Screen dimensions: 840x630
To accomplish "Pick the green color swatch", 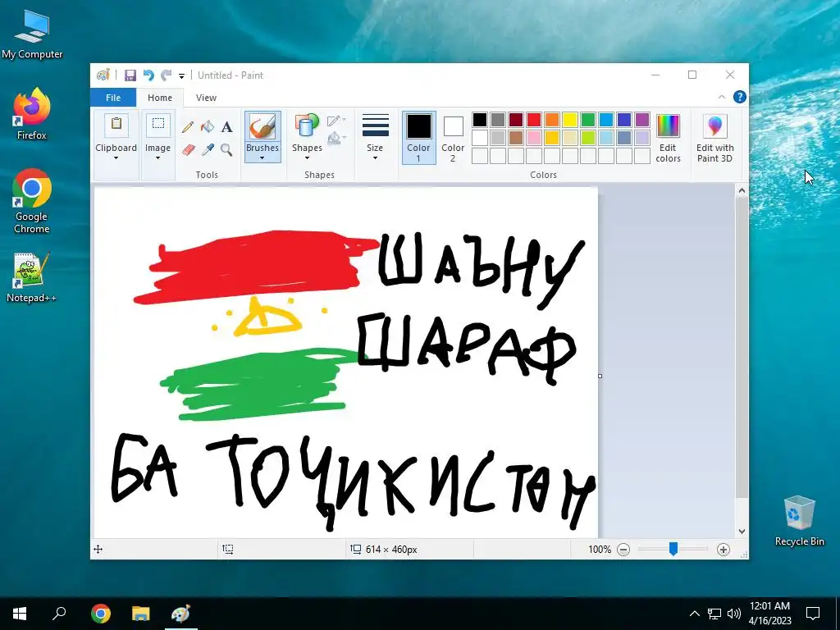I will (588, 120).
